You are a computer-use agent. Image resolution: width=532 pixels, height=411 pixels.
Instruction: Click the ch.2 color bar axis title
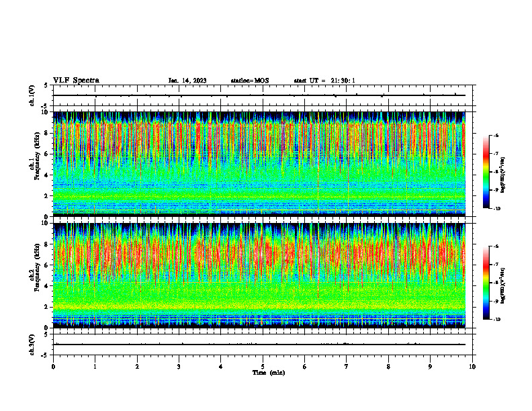(503, 286)
